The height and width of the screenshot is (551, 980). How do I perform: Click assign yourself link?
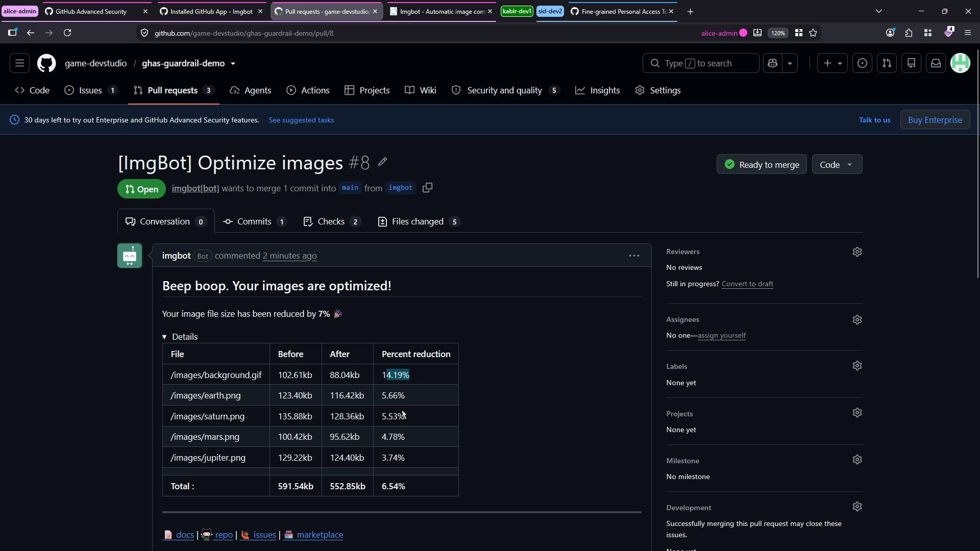point(722,335)
